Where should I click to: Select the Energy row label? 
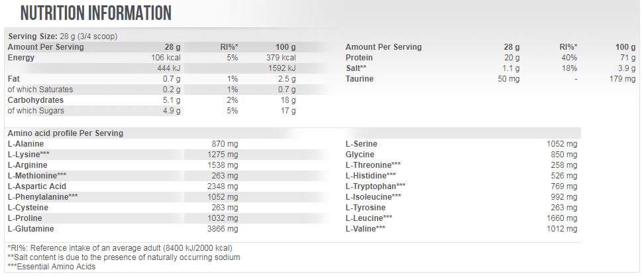(x=21, y=58)
